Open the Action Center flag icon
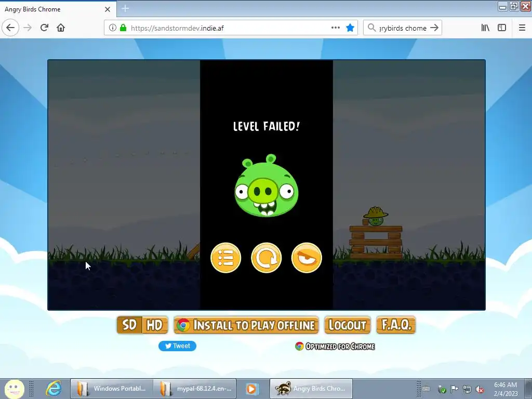Viewport: 532px width, 399px height. (x=454, y=389)
